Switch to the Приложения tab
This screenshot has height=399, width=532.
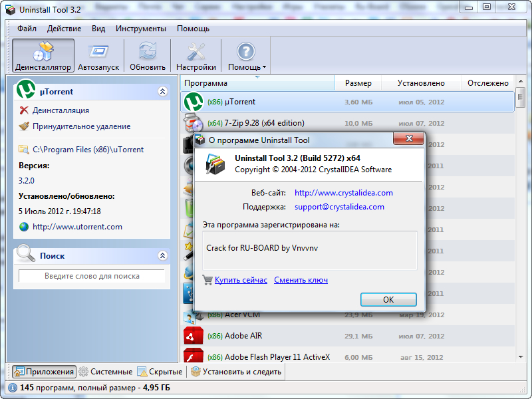click(x=44, y=372)
